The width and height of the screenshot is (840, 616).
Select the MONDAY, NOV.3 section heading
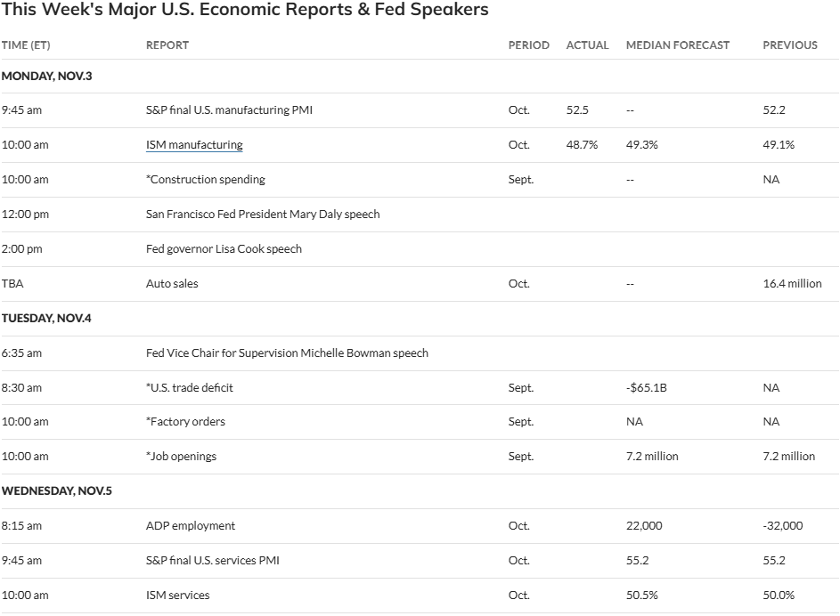pos(46,77)
